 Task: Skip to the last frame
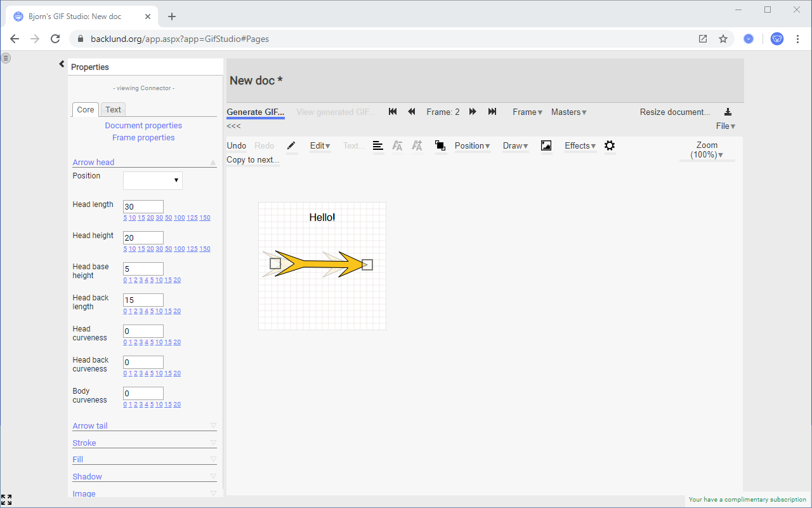coord(492,111)
